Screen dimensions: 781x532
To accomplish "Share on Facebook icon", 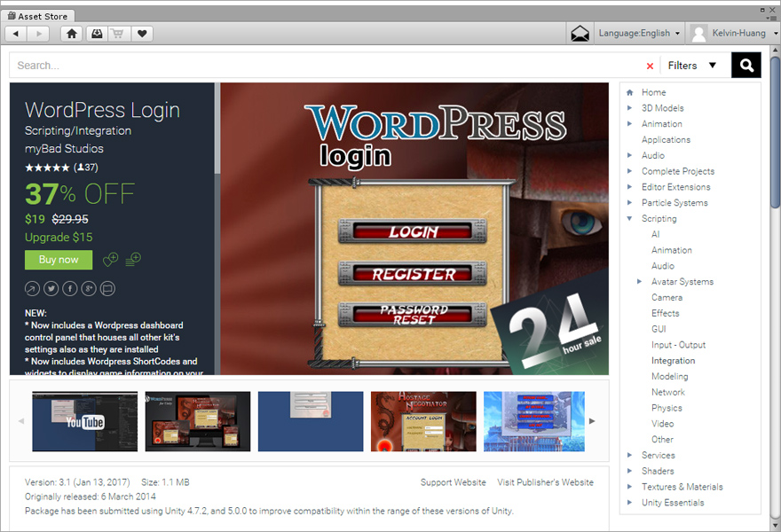I will tap(70, 289).
